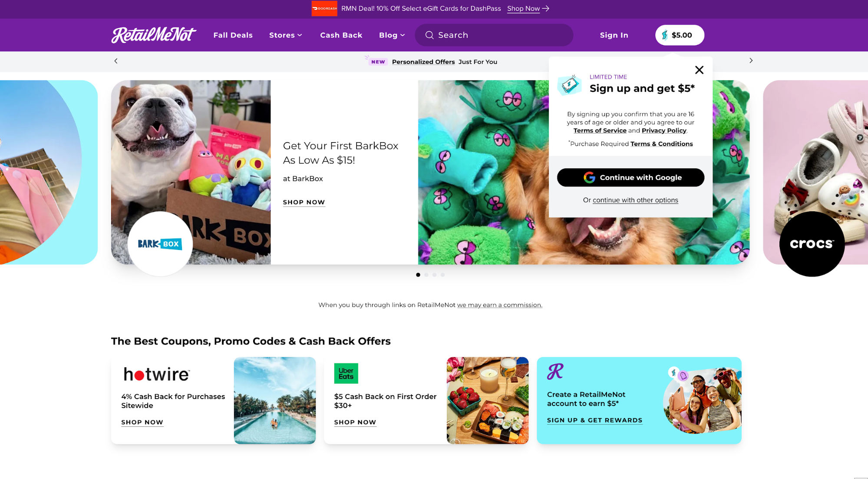Open the Cash Back menu item
The height and width of the screenshot is (479, 868).
pos(341,35)
